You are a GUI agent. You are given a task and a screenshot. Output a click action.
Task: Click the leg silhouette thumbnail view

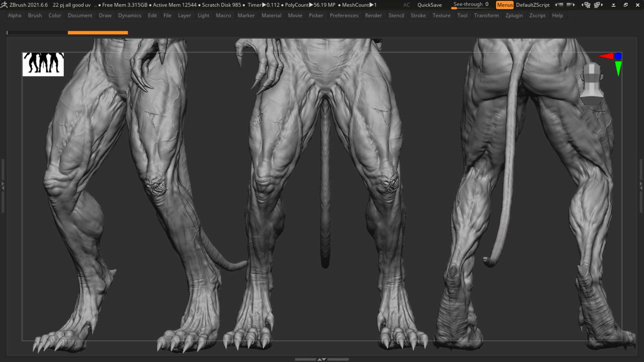pyautogui.click(x=43, y=64)
